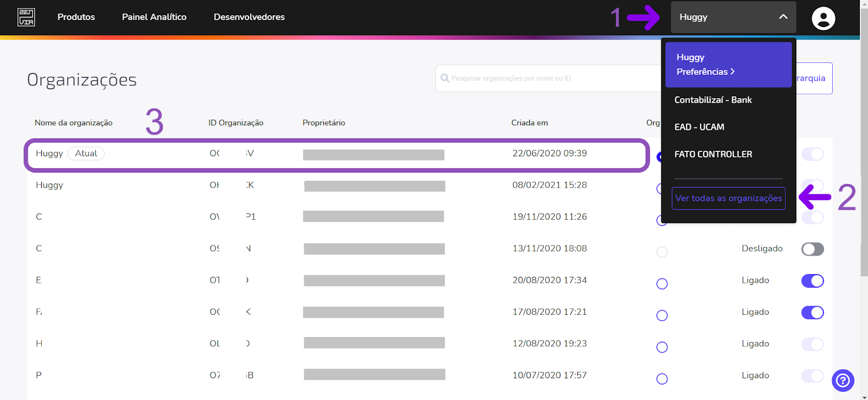The width and height of the screenshot is (868, 400).
Task: Click the Zenvia logo icon
Action: [26, 17]
